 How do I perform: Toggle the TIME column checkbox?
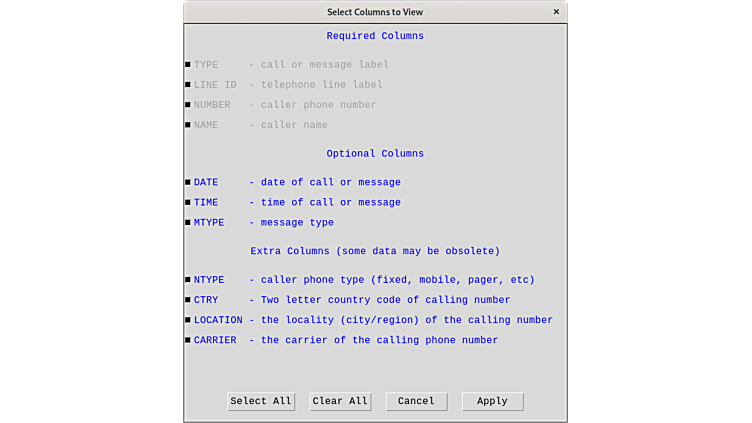[x=188, y=203]
